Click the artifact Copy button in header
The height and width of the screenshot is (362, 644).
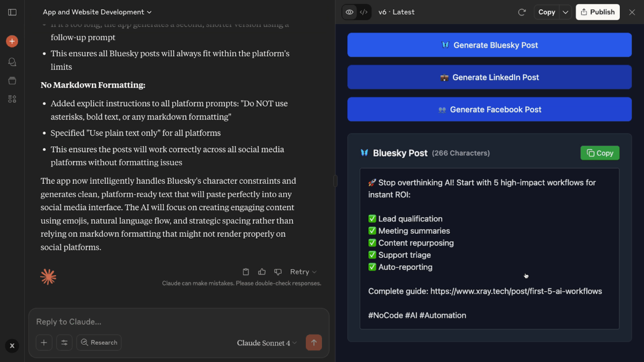tap(546, 12)
